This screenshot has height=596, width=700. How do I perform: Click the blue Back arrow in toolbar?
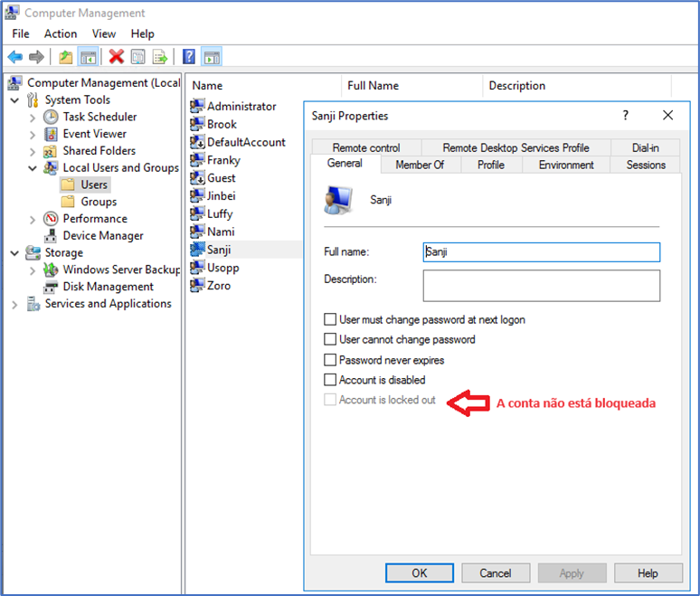15,57
